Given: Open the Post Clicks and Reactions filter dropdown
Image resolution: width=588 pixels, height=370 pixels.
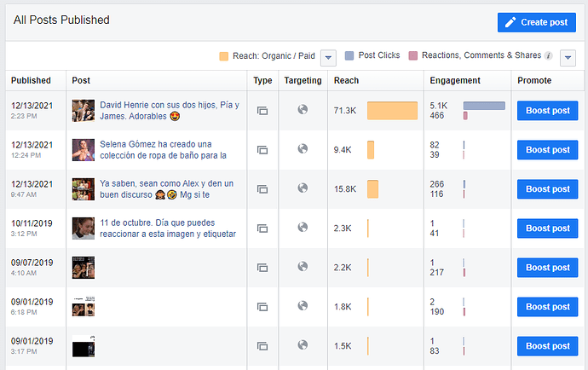Looking at the screenshot, I should pos(568,58).
